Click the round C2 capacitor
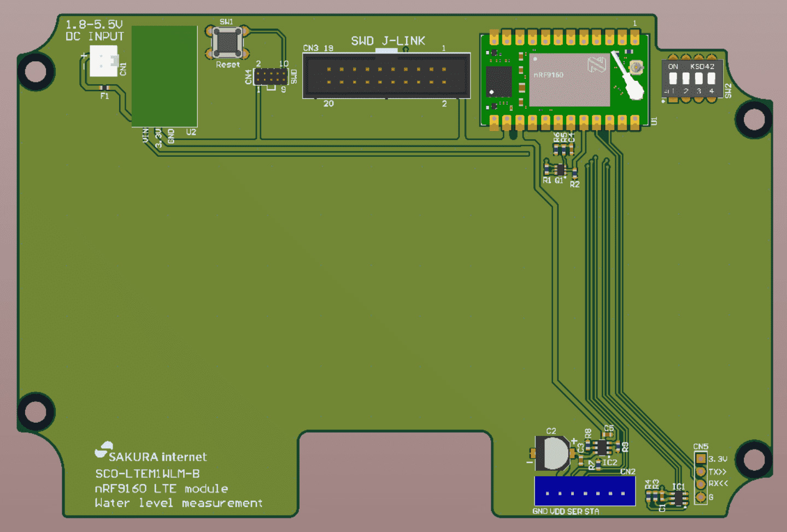Image resolution: width=787 pixels, height=532 pixels. (x=553, y=453)
